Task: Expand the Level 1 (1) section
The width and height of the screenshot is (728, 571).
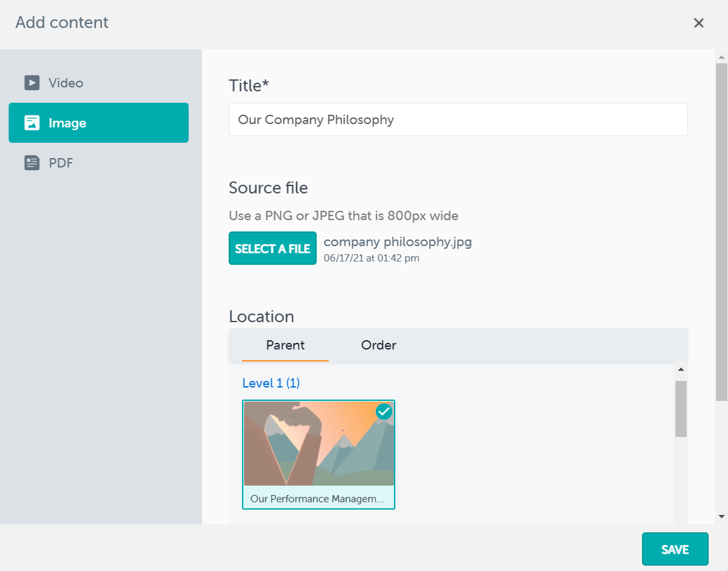Action: [271, 384]
